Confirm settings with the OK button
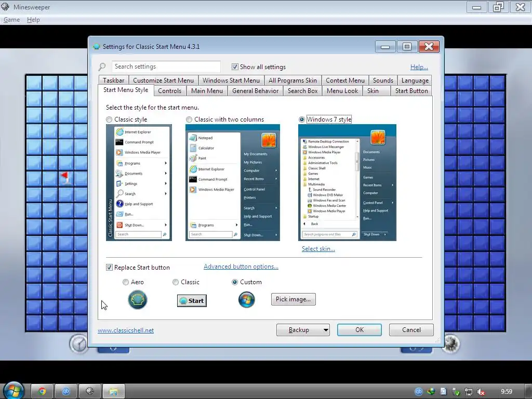Image resolution: width=532 pixels, height=399 pixels. click(360, 330)
